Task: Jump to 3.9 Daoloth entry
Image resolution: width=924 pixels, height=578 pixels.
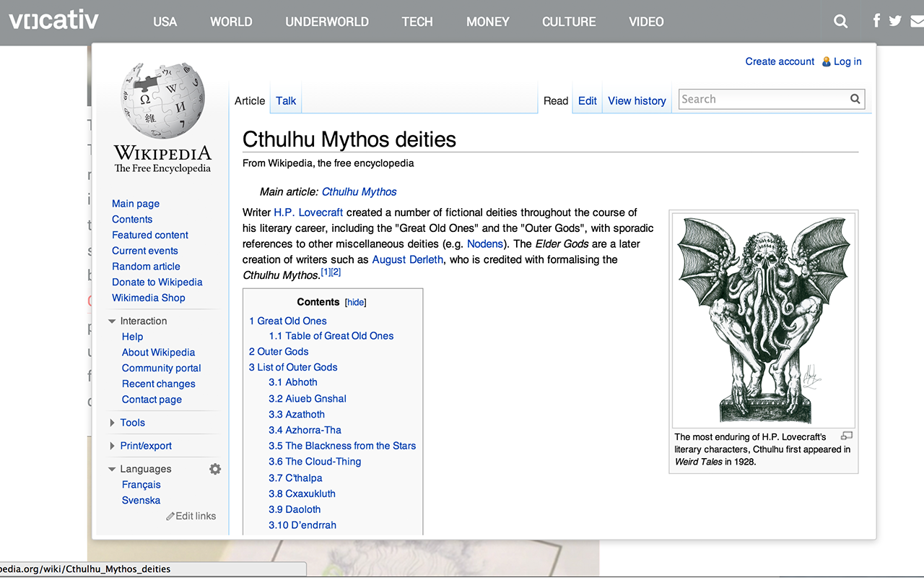Action: (295, 509)
